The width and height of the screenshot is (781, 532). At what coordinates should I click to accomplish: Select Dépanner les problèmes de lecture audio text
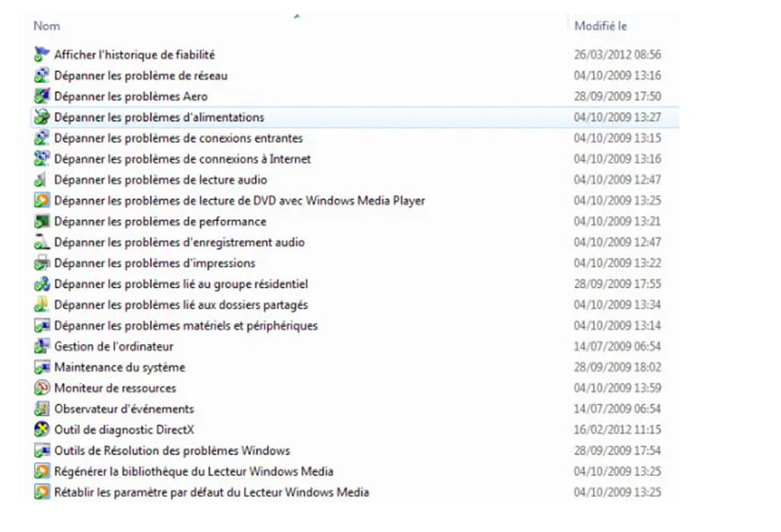click(x=160, y=180)
